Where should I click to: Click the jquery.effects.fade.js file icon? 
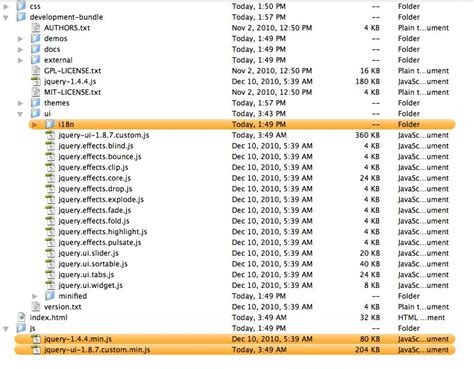50,210
